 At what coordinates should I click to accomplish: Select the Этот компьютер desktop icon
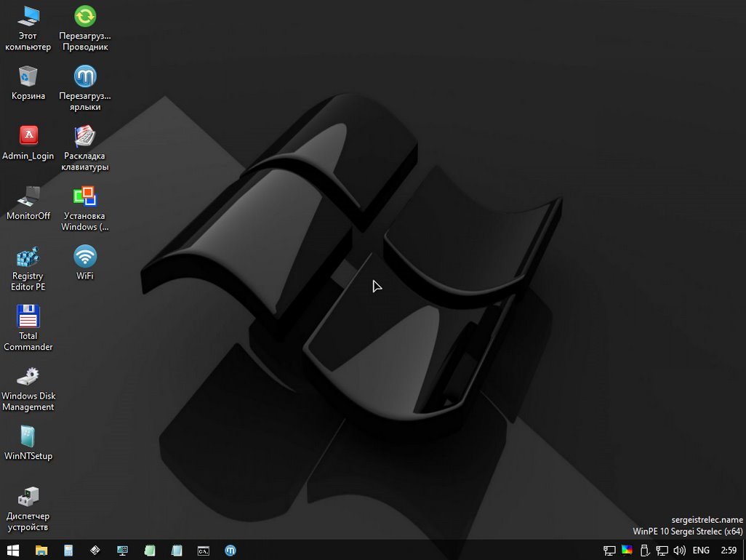tap(28, 16)
